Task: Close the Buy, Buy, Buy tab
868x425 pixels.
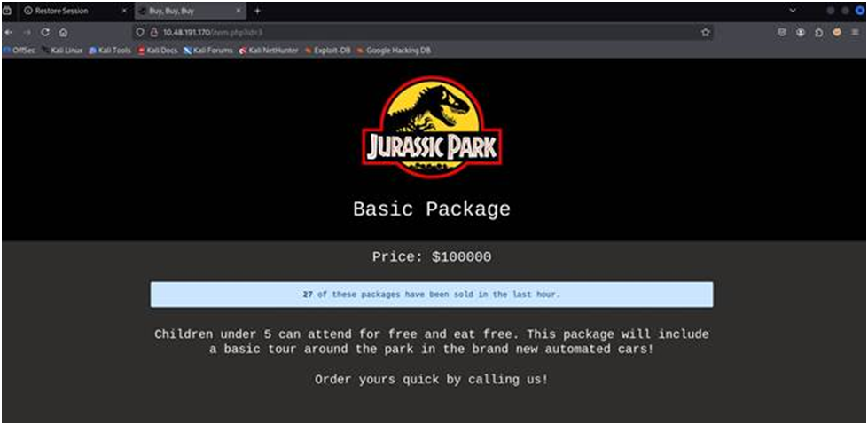Action: click(x=238, y=11)
